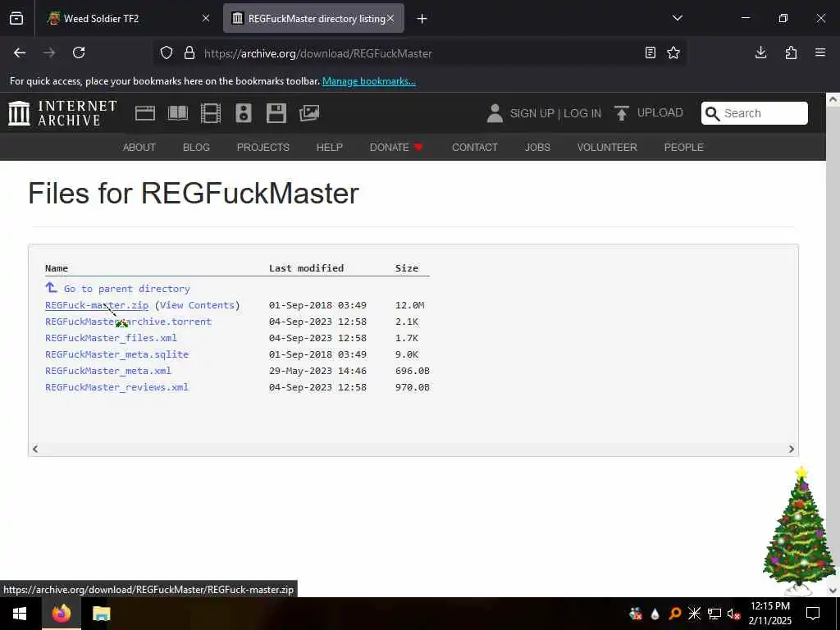
Task: Reload the current archive.org page
Action: coord(79,52)
